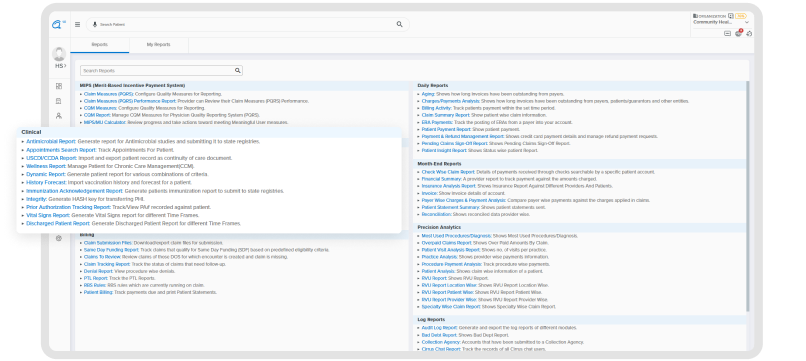806x361 pixels.
Task: Open the Insurance Analysis Report link
Action: [449, 186]
